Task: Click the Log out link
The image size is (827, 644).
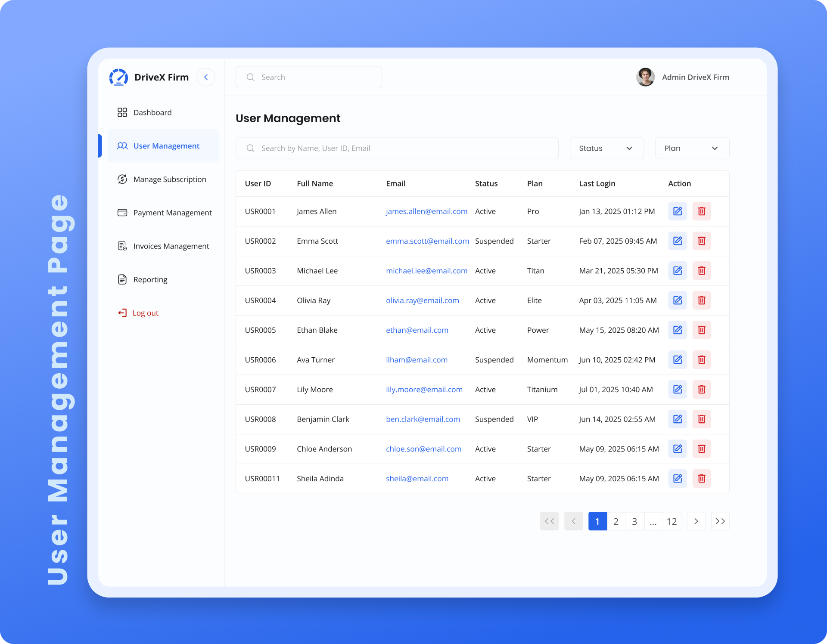Action: tap(145, 313)
